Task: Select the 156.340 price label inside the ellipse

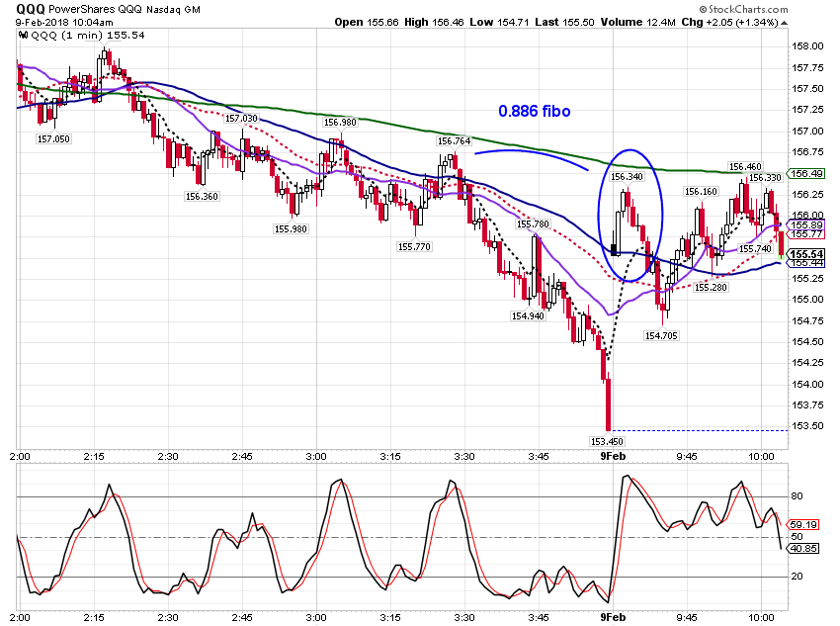Action: click(x=627, y=176)
